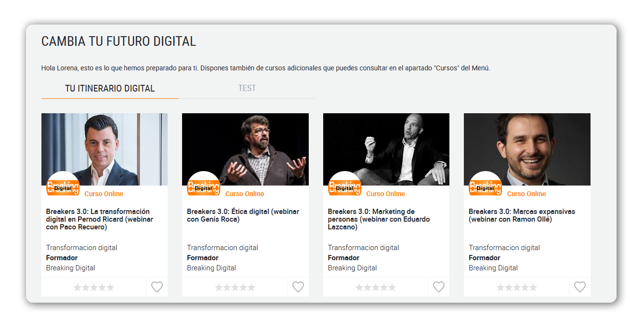Toggle heart on Genís Roca ética digital course
644x333 pixels.
pos(298,287)
